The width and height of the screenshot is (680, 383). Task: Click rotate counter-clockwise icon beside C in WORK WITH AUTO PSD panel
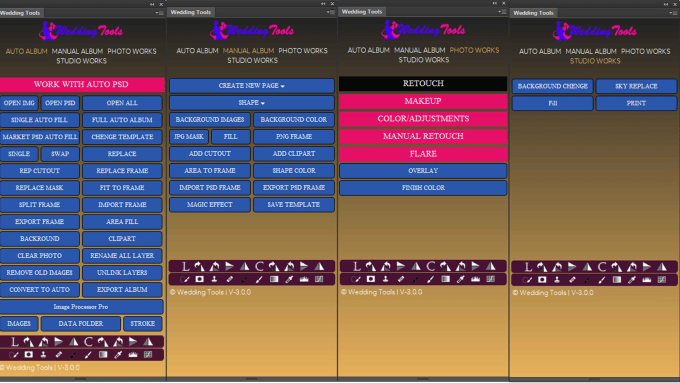click(x=118, y=342)
